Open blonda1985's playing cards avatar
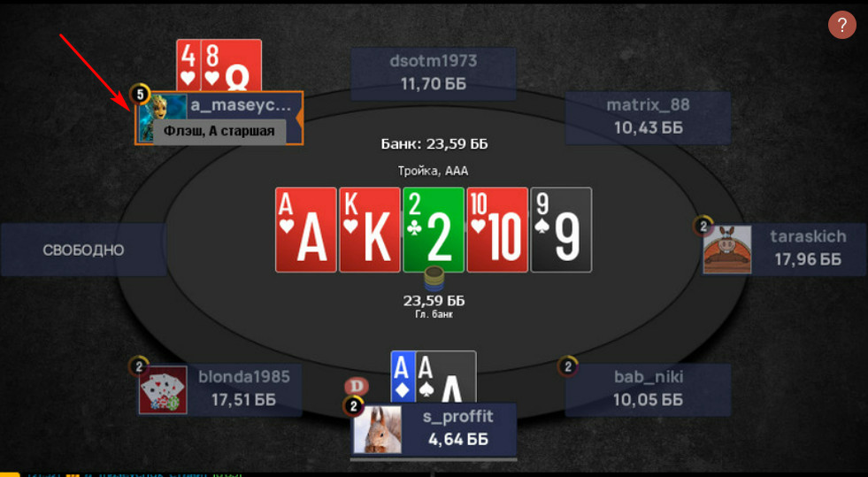Viewport: 868px width, 477px height. [x=163, y=389]
